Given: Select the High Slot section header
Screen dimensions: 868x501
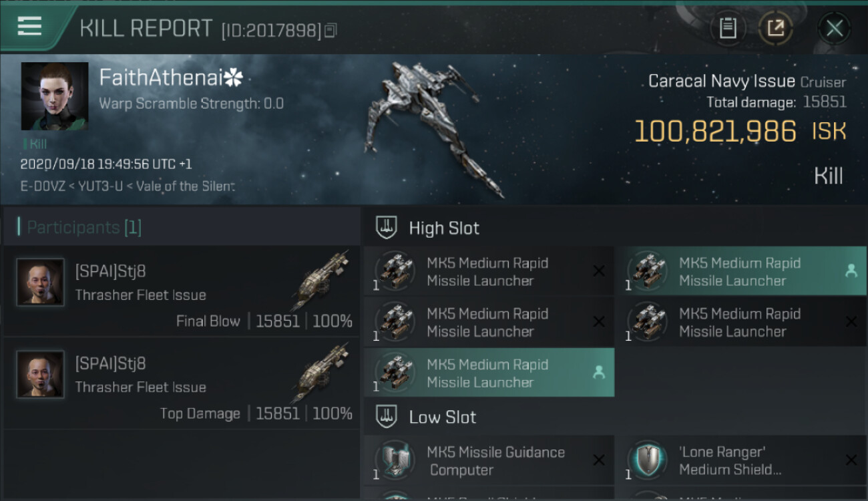Looking at the screenshot, I should coord(444,228).
